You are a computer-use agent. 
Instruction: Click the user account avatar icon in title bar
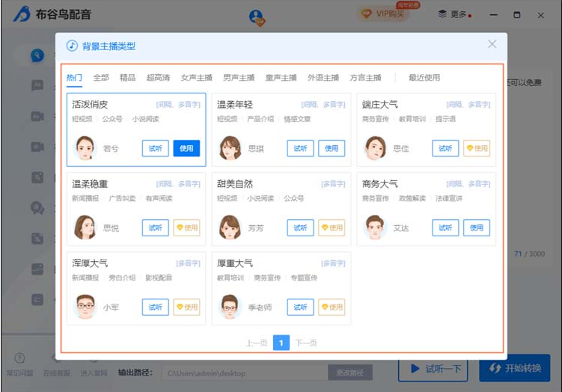[257, 16]
